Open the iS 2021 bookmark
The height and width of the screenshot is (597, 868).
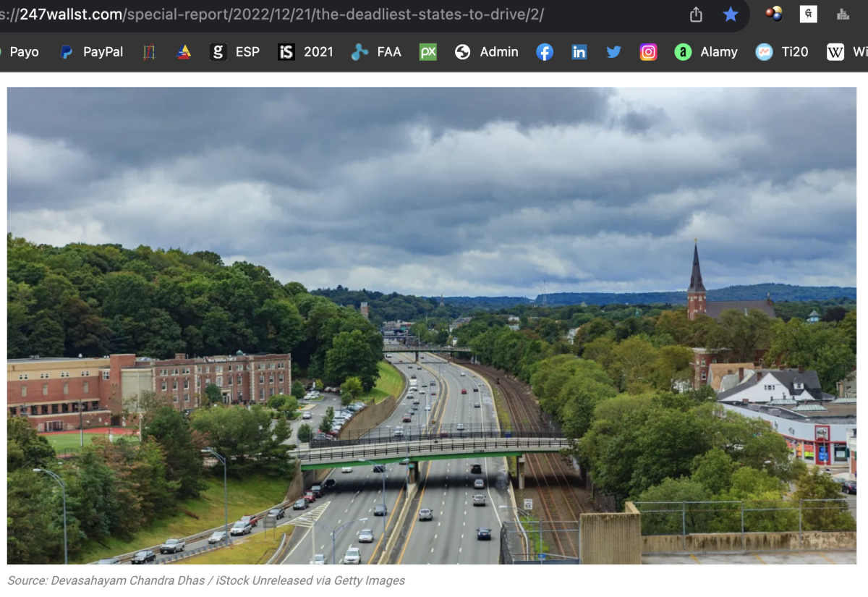coord(306,52)
